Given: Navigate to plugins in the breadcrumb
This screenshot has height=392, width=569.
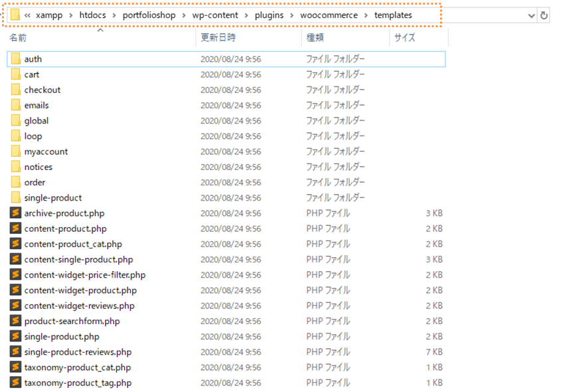Looking at the screenshot, I should pyautogui.click(x=269, y=15).
